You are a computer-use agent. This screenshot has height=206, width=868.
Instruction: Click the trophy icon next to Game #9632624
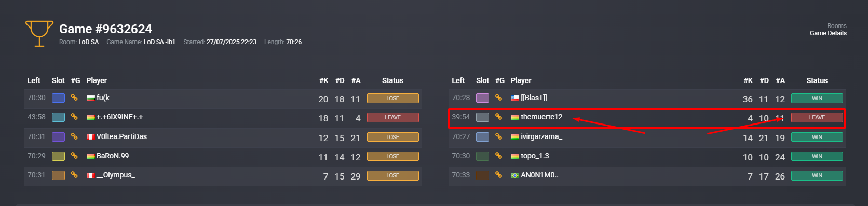pyautogui.click(x=39, y=33)
